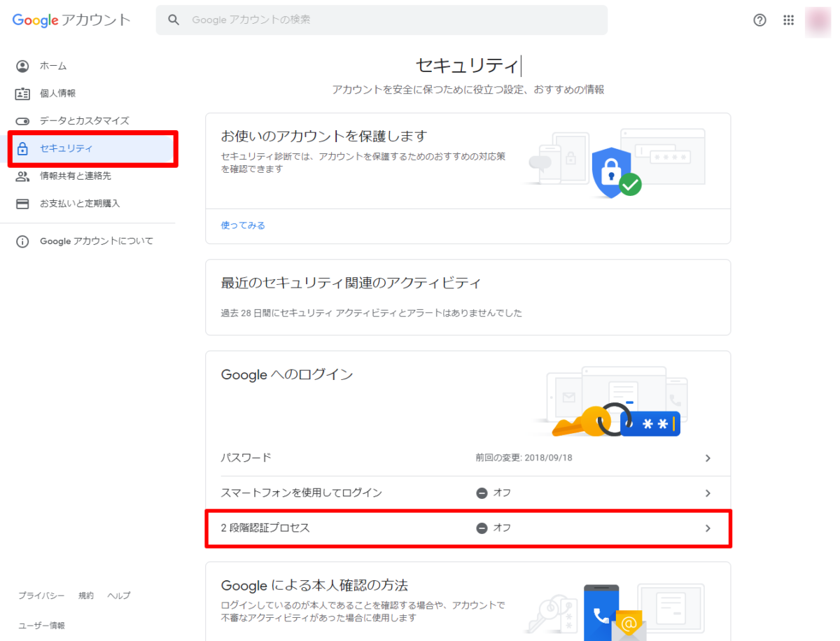Image resolution: width=840 pixels, height=641 pixels.
Task: Click the お支払いと定期購入 card icon
Action: [23, 204]
